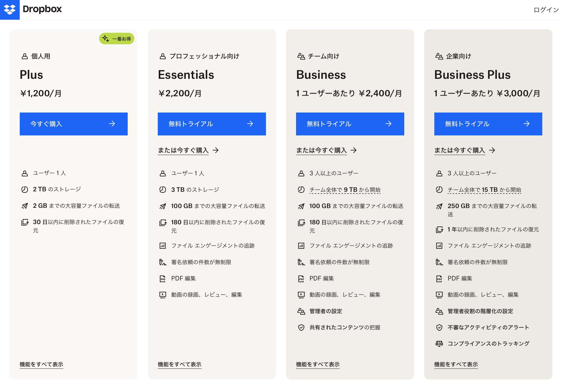
Task: Click the paper plane icon beside 2 GB transfer
Action: [x=25, y=206]
